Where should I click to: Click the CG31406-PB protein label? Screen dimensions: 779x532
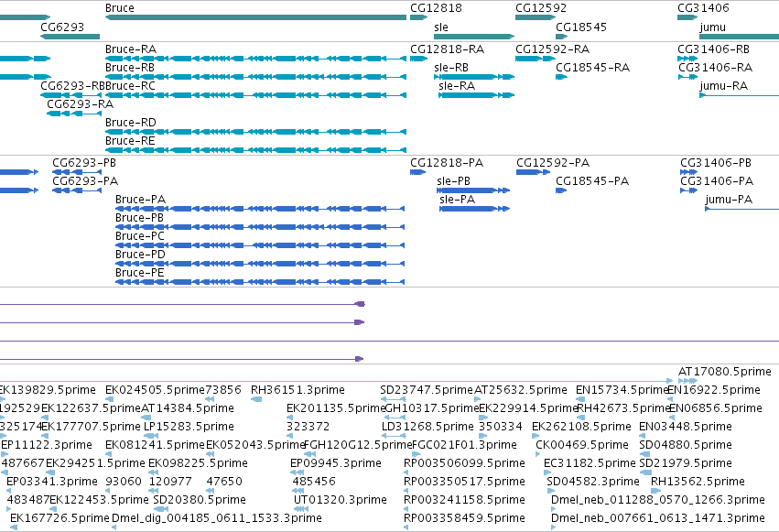(x=716, y=163)
